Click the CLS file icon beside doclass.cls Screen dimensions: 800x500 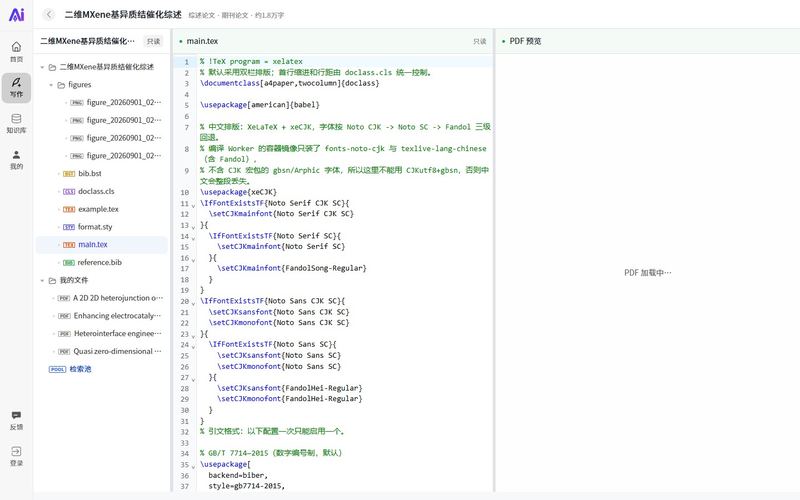(x=69, y=191)
